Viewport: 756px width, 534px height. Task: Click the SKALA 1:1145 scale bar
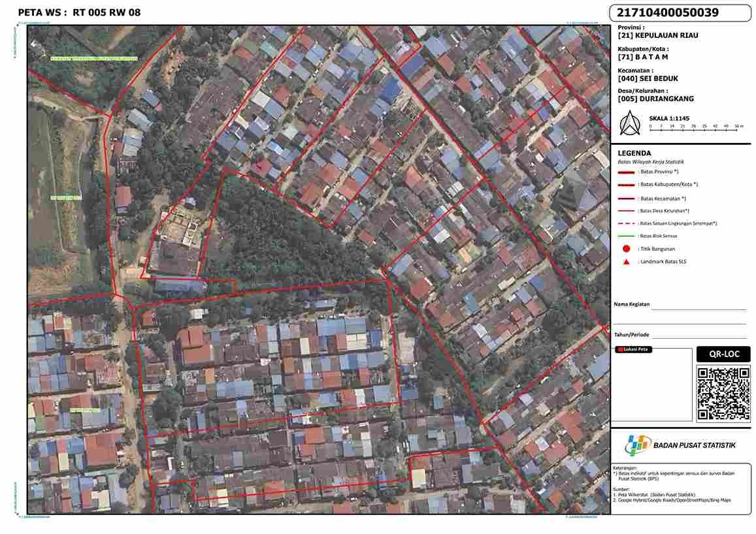point(696,127)
